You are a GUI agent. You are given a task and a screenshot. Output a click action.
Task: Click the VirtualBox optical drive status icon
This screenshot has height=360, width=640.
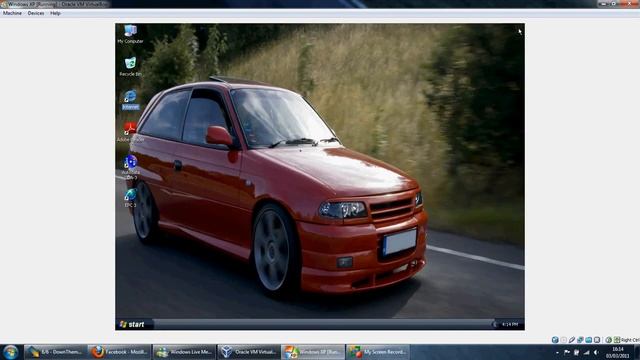pyautogui.click(x=564, y=340)
